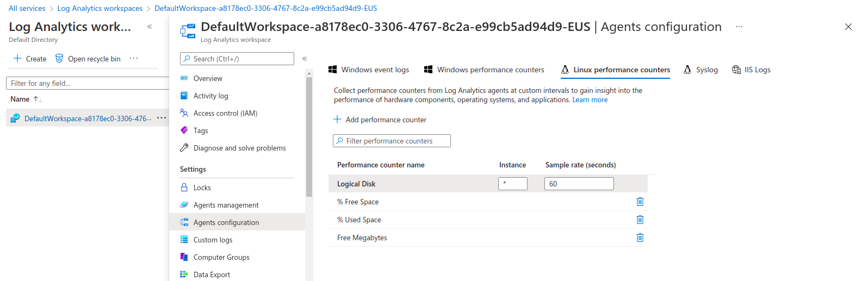The height and width of the screenshot is (281, 868).
Task: Click the navigation menu scrollbar
Action: [309, 137]
